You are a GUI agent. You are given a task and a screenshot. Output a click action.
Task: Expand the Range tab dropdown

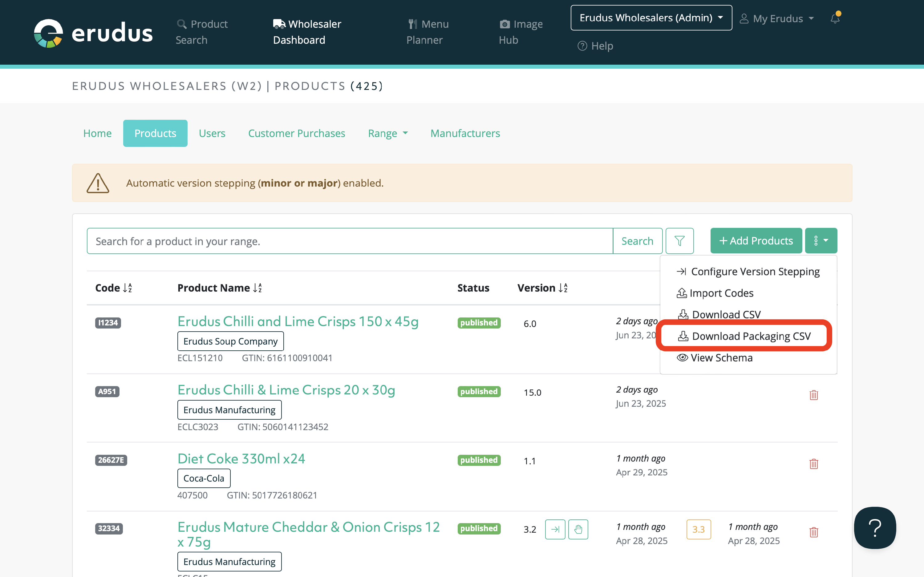coord(387,133)
